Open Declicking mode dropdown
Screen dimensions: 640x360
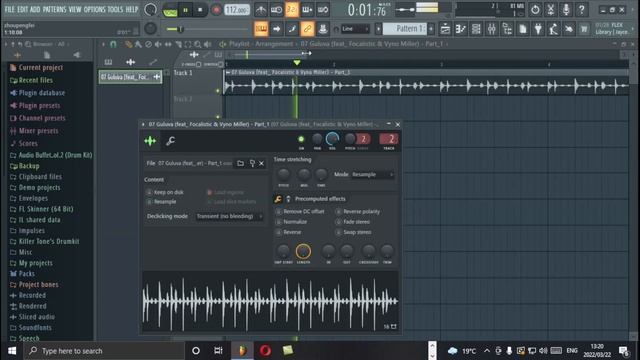(x=229, y=216)
